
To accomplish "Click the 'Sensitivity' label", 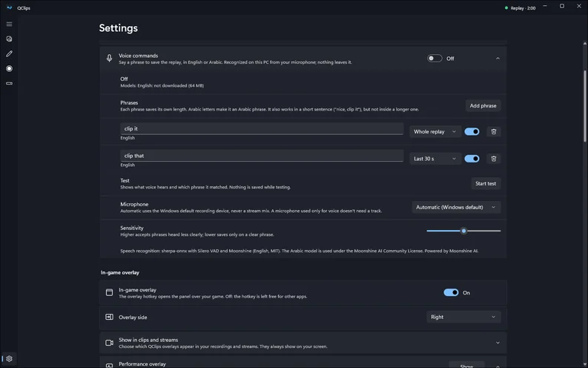I will click(x=132, y=228).
